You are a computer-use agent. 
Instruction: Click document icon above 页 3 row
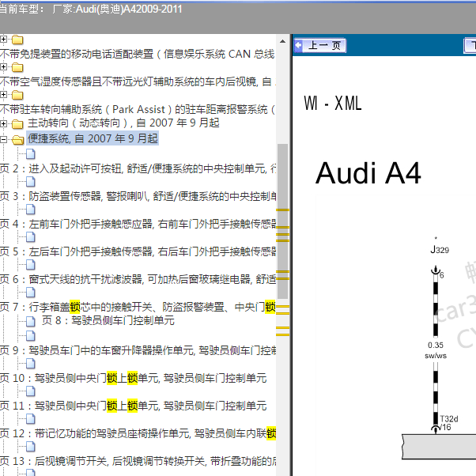coord(31,182)
